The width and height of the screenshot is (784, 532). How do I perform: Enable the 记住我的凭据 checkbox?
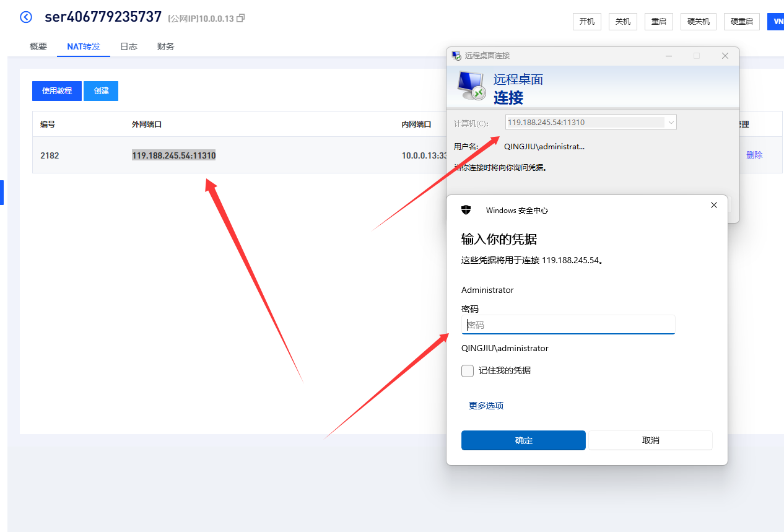tap(468, 370)
